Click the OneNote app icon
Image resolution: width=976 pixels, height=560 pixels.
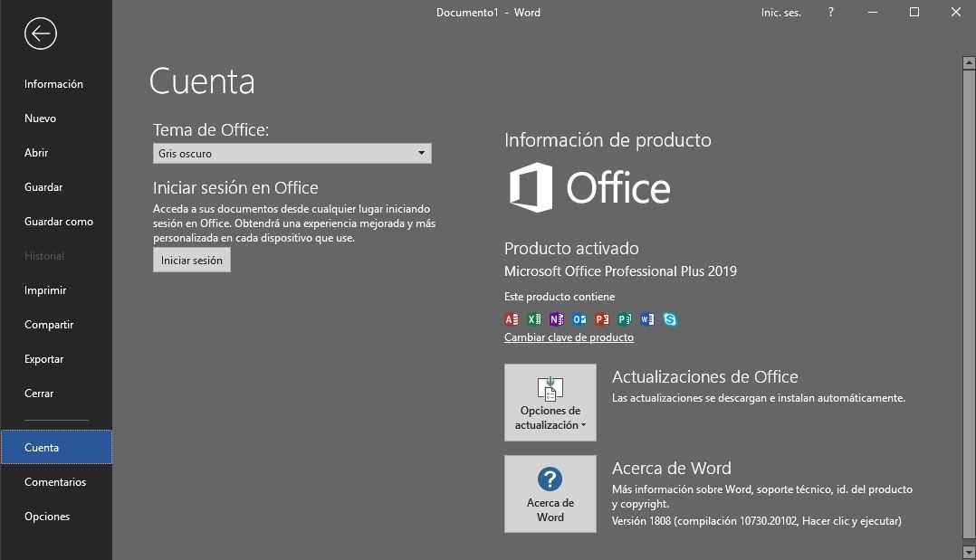tap(557, 319)
